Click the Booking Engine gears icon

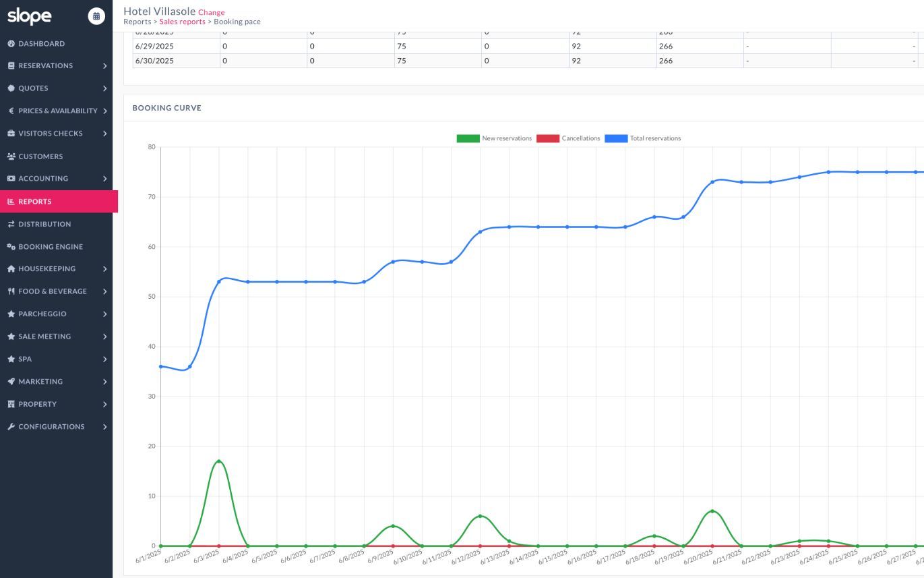point(11,247)
